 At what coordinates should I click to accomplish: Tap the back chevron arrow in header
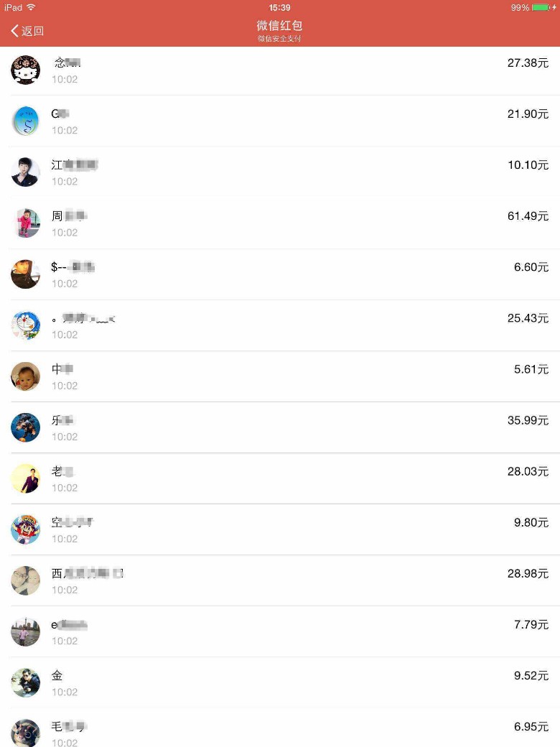click(14, 31)
